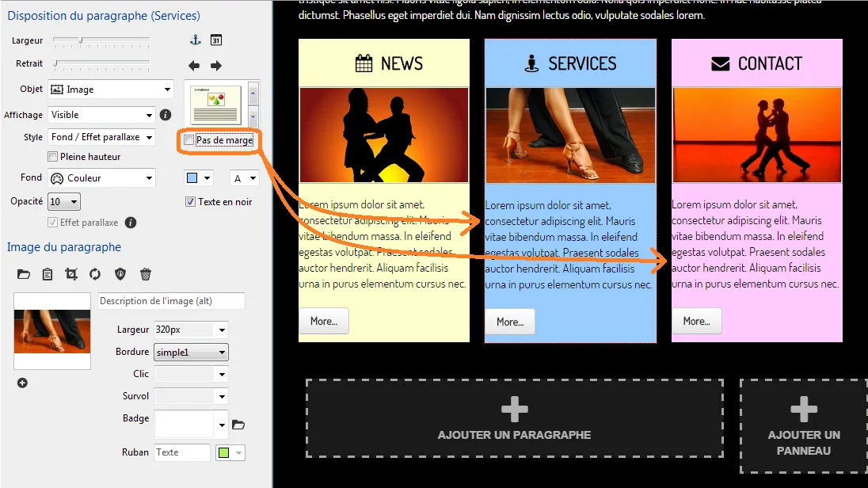868x488 pixels.
Task: Rotate the paragraph image
Action: (95, 274)
